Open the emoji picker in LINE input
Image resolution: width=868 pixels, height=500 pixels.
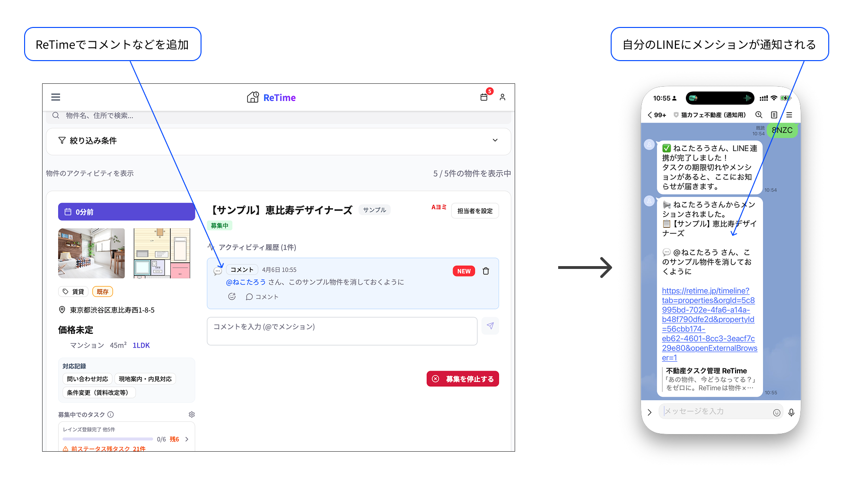[x=777, y=412]
